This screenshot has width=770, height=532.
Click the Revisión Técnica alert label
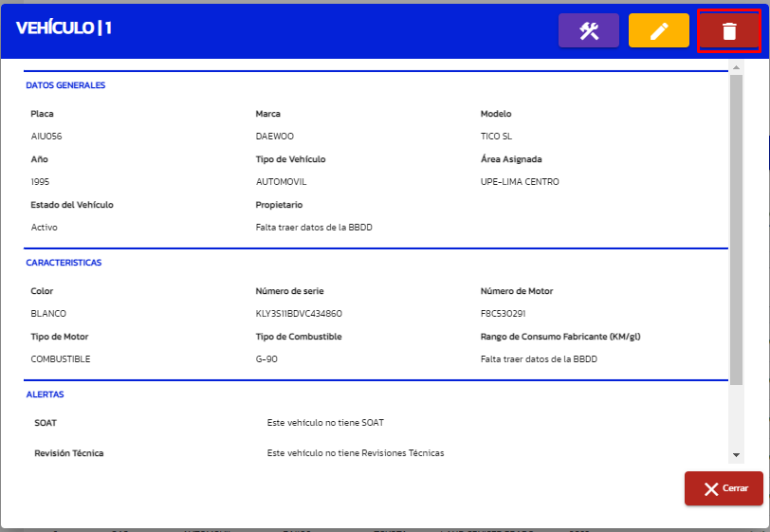(x=69, y=453)
